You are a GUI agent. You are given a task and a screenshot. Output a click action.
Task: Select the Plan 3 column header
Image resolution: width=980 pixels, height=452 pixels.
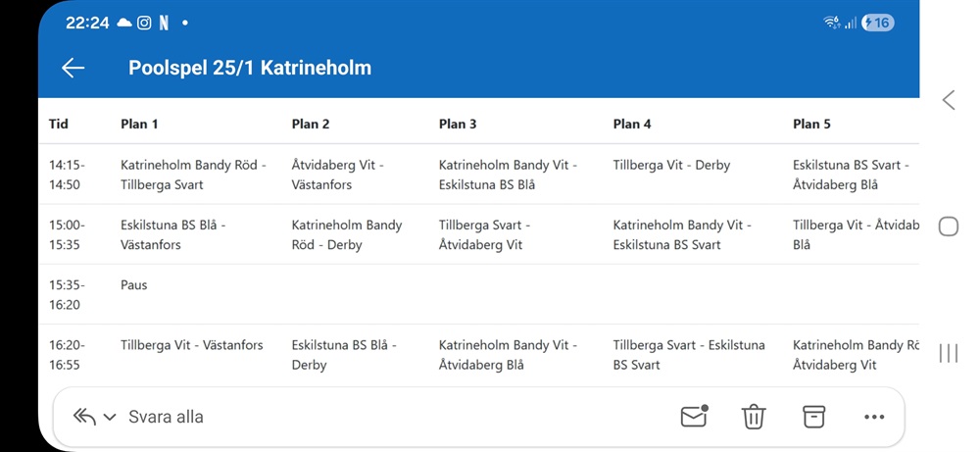click(458, 124)
